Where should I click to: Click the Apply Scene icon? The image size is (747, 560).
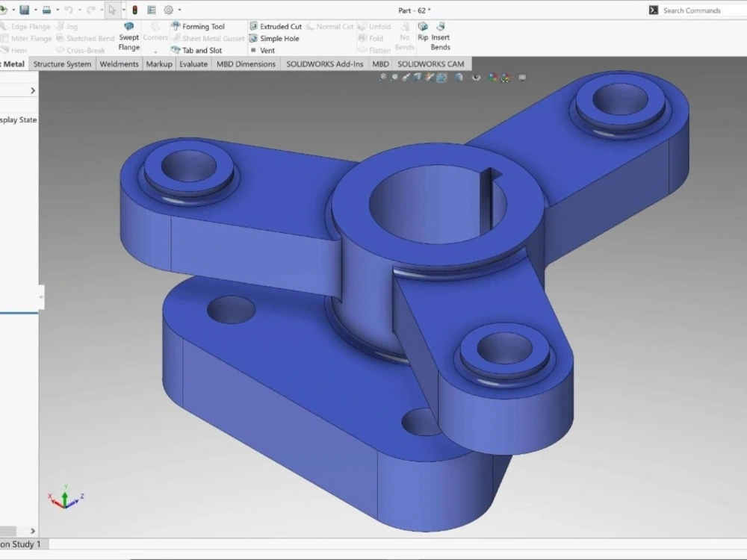point(505,77)
